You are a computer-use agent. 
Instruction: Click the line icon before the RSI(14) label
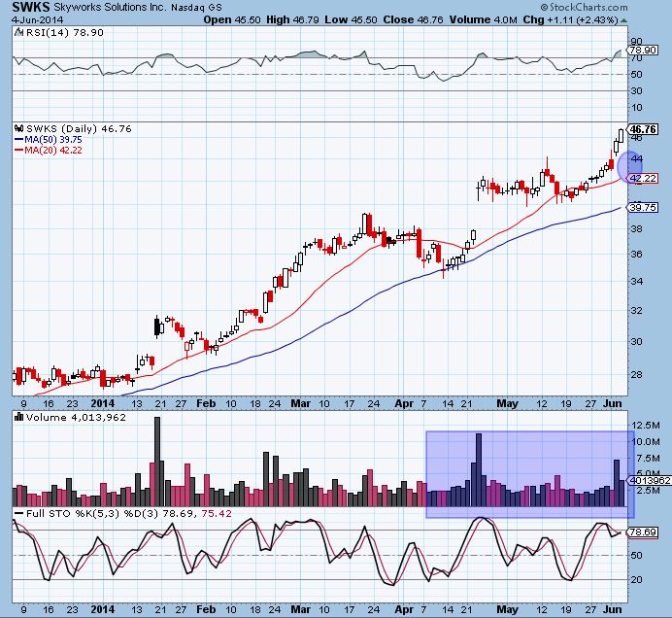(x=18, y=32)
